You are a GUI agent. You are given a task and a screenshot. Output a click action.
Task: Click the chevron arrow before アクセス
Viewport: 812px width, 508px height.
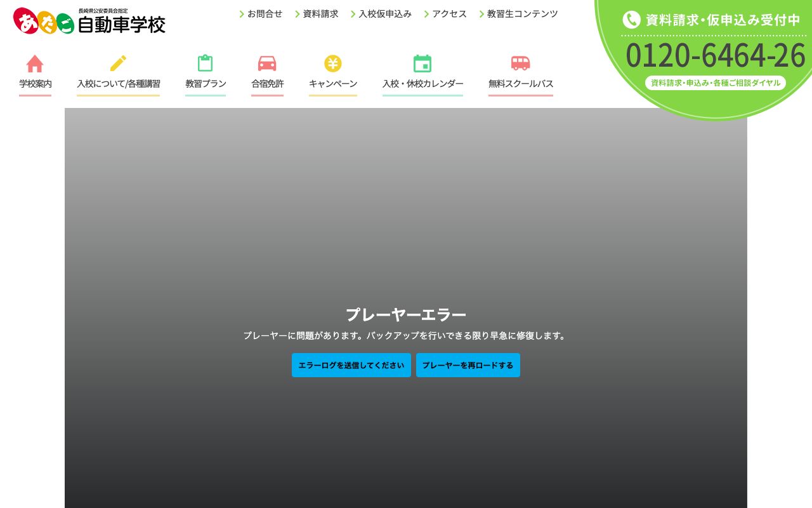(x=426, y=13)
